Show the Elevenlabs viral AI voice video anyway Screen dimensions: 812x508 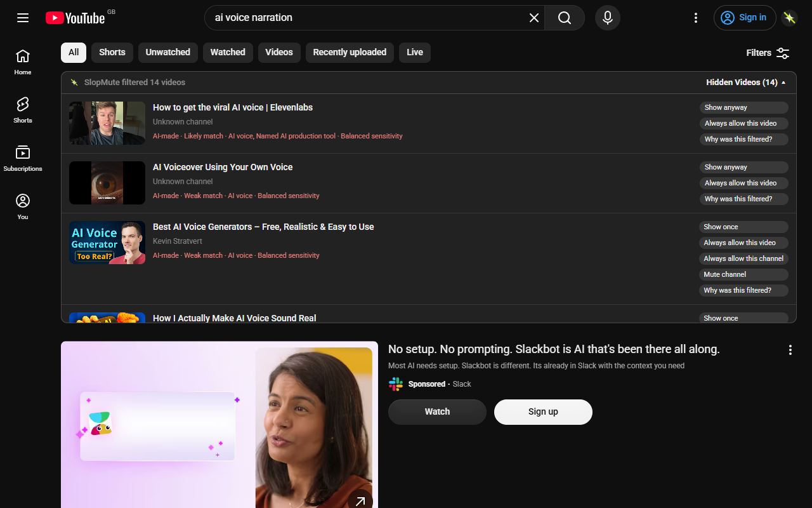[x=744, y=107]
